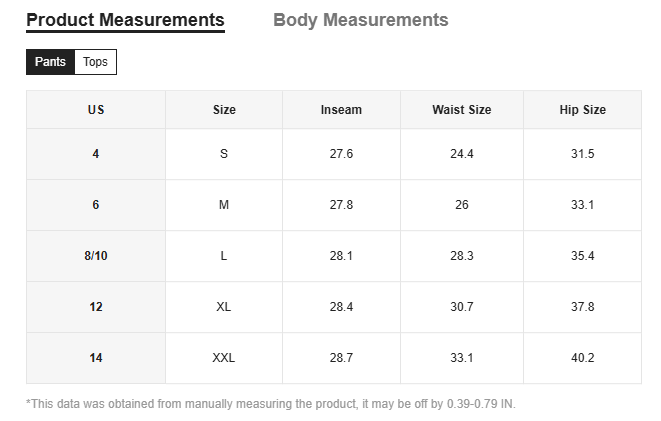Viewport: 661px width, 421px height.
Task: Click the manual measurement disclaimer text
Action: tap(270, 404)
